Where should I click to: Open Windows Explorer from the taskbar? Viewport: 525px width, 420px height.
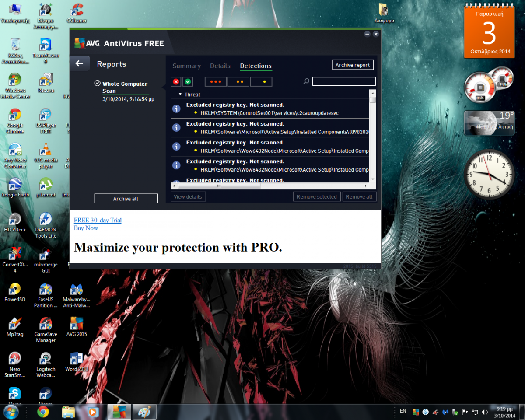pyautogui.click(x=68, y=412)
